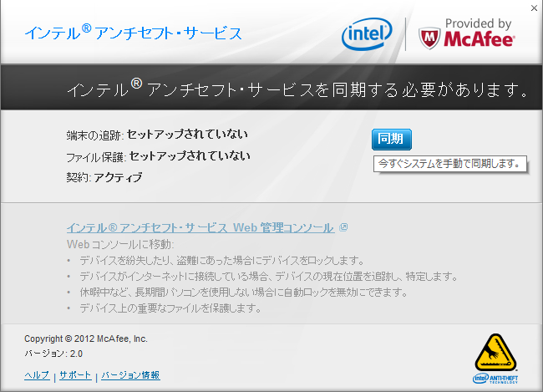Close the Anti-Theft service window
The width and height of the screenshot is (543, 392).
point(535,8)
